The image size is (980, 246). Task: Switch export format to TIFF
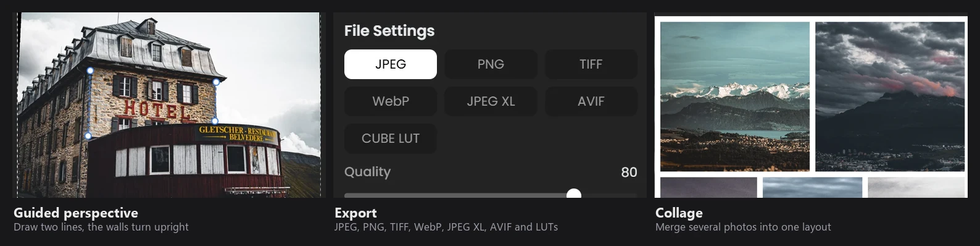[591, 64]
